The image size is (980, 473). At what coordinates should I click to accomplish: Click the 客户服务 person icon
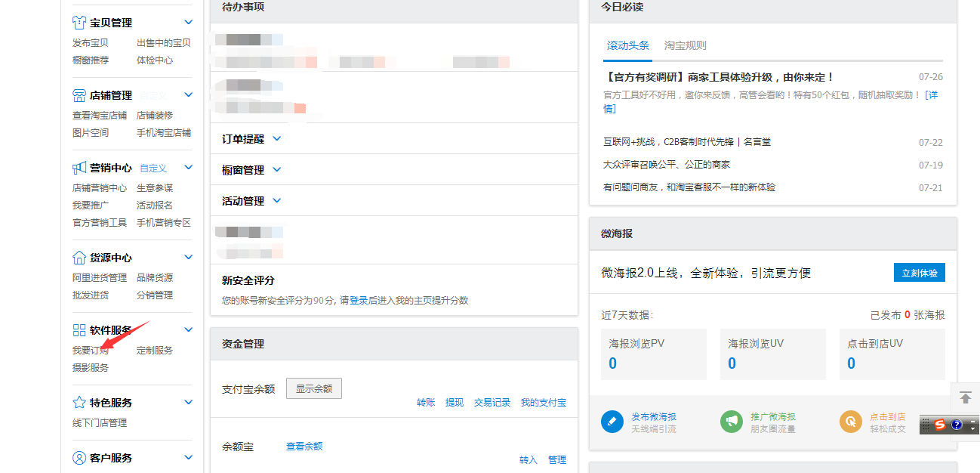[x=79, y=458]
